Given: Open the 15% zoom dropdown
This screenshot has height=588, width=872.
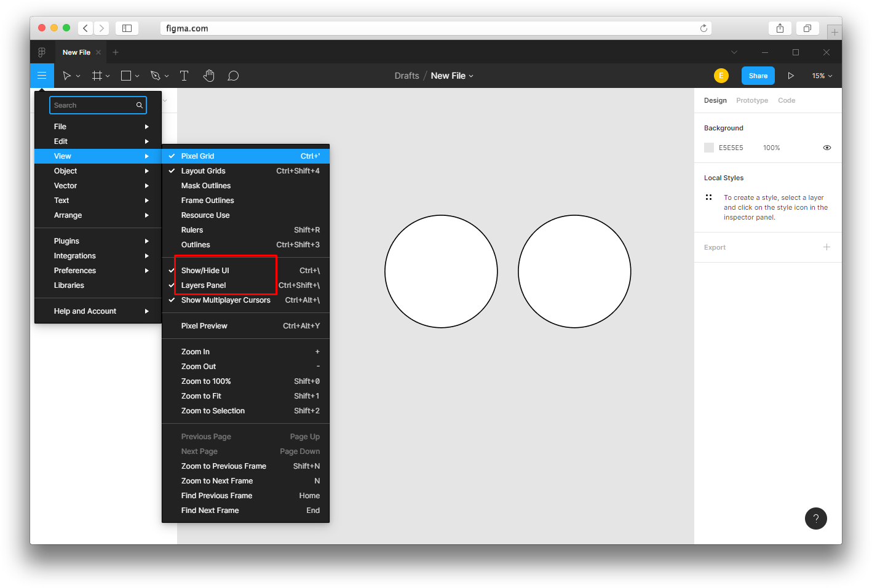Looking at the screenshot, I should tap(822, 76).
